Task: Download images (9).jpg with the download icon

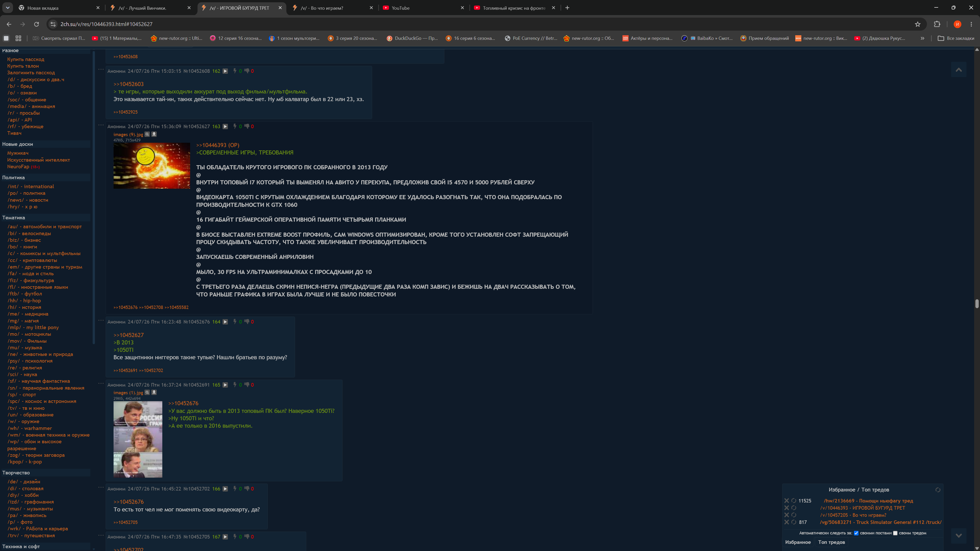Action: click(154, 134)
